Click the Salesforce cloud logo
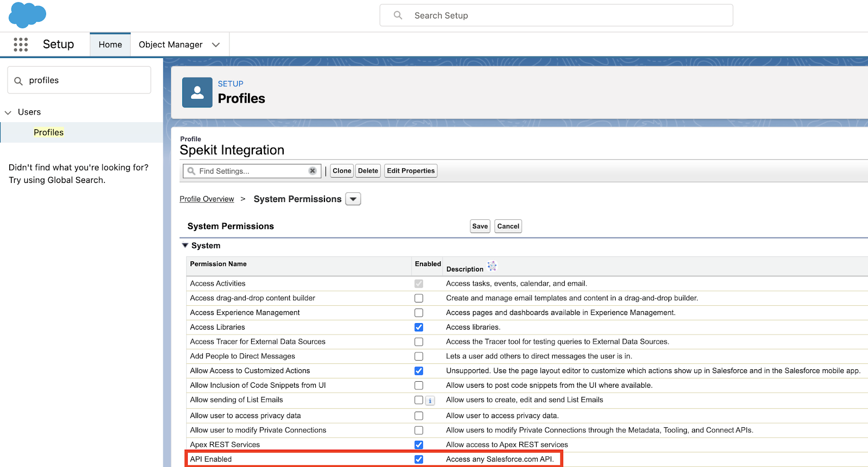Viewport: 868px width, 467px height. tap(27, 15)
